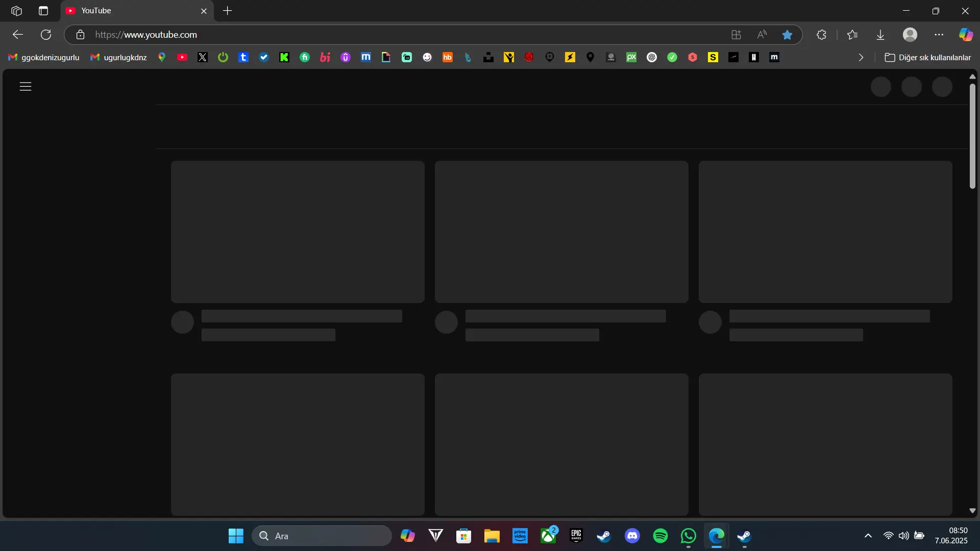Open the ChatGPT bookmark icon
Image resolution: width=980 pixels, height=551 pixels.
point(652,58)
